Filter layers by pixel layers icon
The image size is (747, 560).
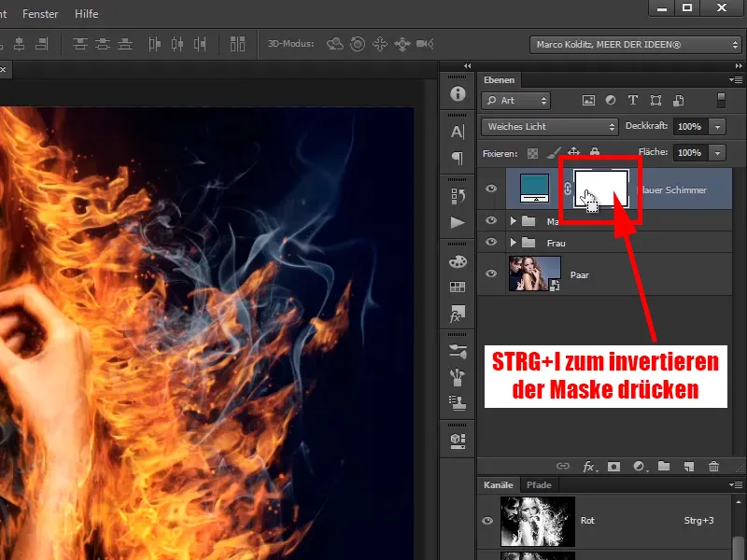(x=588, y=101)
